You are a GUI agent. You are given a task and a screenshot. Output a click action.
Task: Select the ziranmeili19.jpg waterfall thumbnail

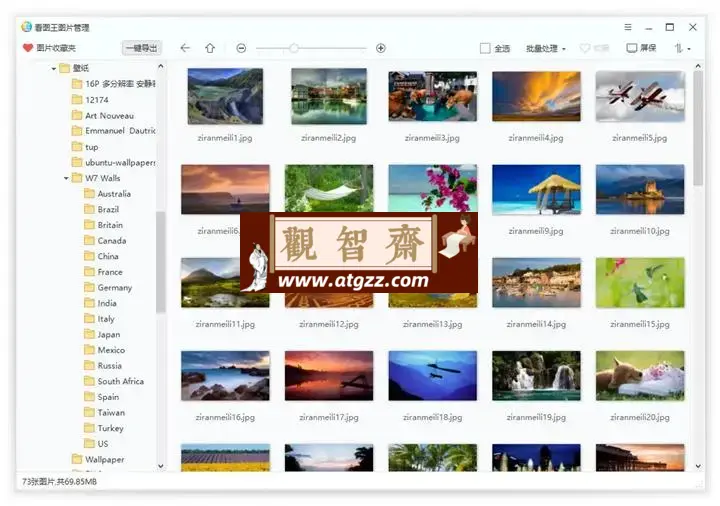point(536,376)
